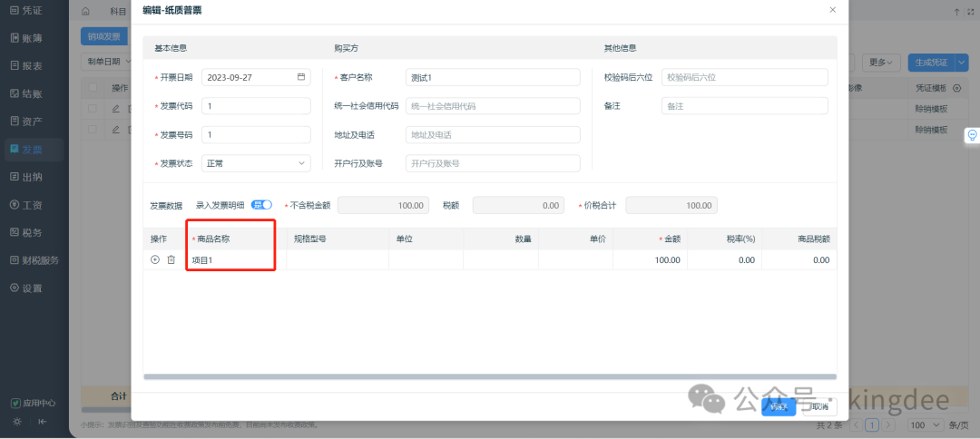This screenshot has height=439, width=980.
Task: Click the dialog horizontal scrollbar
Action: [490, 376]
